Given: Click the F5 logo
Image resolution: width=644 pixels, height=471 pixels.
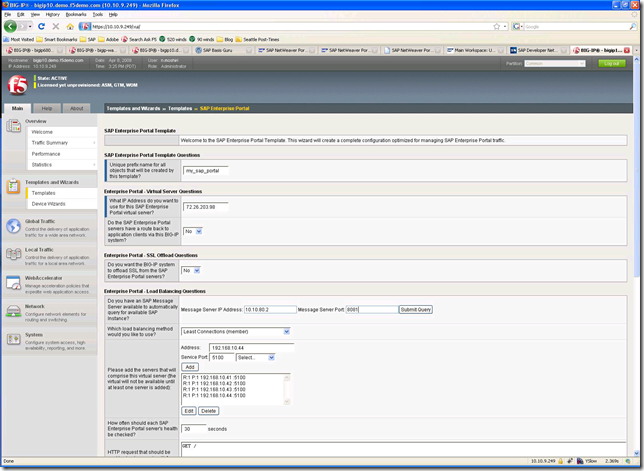Looking at the screenshot, I should point(17,88).
